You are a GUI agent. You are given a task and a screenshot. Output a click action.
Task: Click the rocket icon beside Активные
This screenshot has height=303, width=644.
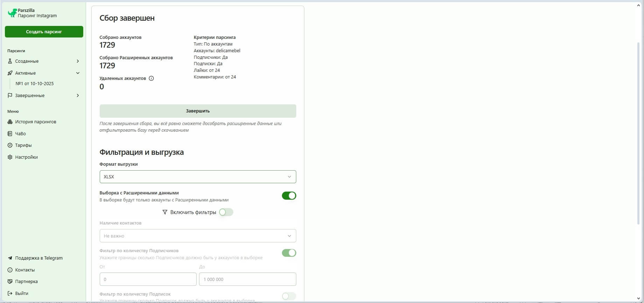tap(10, 73)
